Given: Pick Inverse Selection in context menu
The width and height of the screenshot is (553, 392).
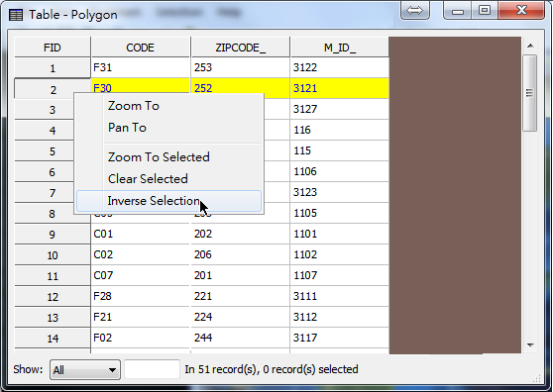Looking at the screenshot, I should pyautogui.click(x=168, y=201).
